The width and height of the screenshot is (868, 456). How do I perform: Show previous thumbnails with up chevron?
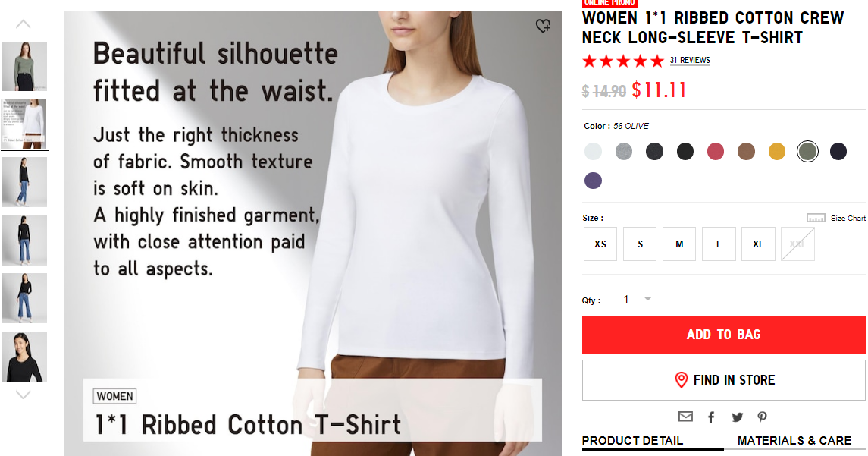point(23,24)
